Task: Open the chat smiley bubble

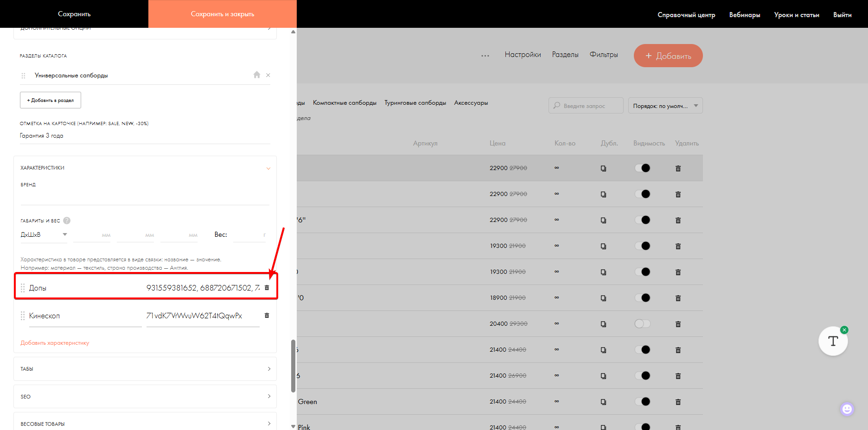Action: (x=847, y=409)
